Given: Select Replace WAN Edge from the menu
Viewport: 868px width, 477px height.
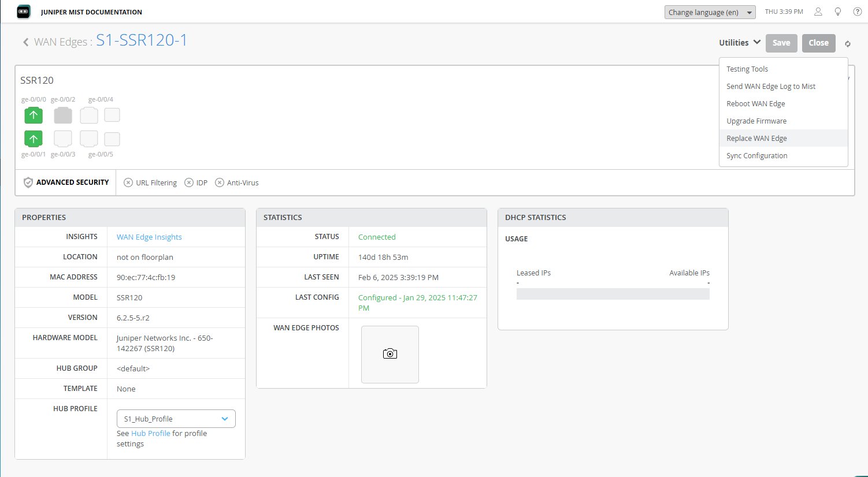Looking at the screenshot, I should pyautogui.click(x=756, y=138).
